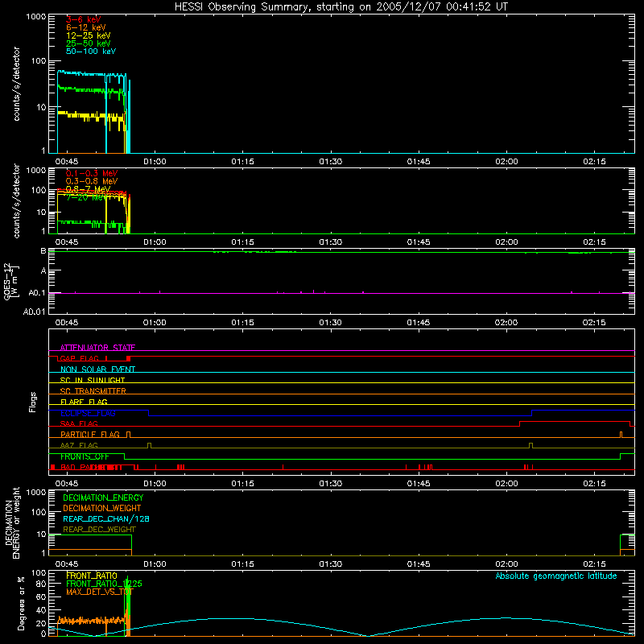The image size is (644, 644).
Task: Click the 0.1-0.3 MeV legend label
Action: pyautogui.click(x=92, y=173)
